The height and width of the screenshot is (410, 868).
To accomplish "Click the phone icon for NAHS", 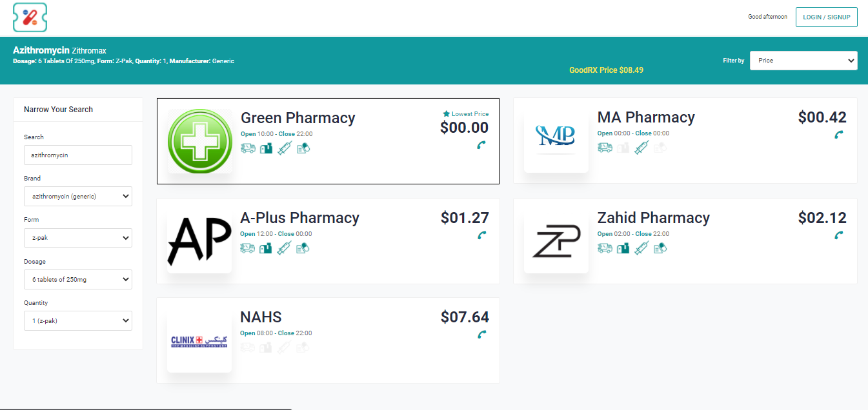I will point(481,335).
